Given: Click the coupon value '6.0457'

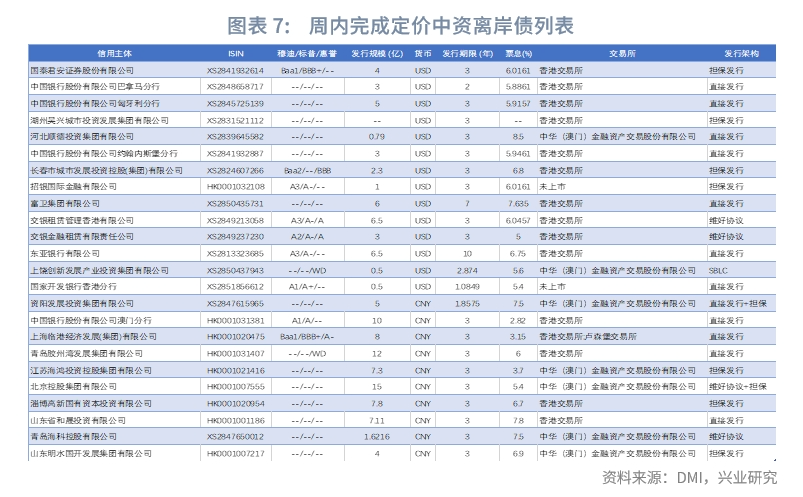Looking at the screenshot, I should pos(518,220).
